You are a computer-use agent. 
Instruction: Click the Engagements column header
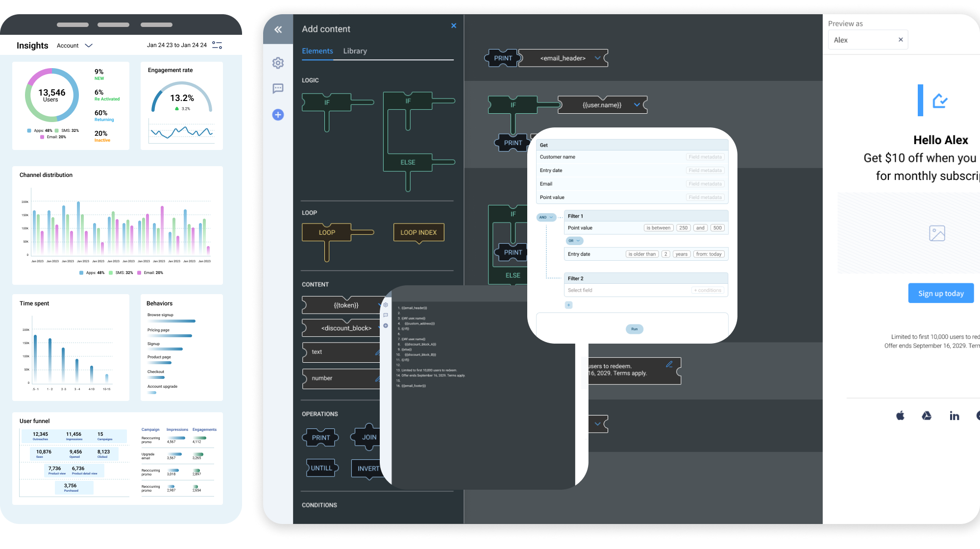204,429
